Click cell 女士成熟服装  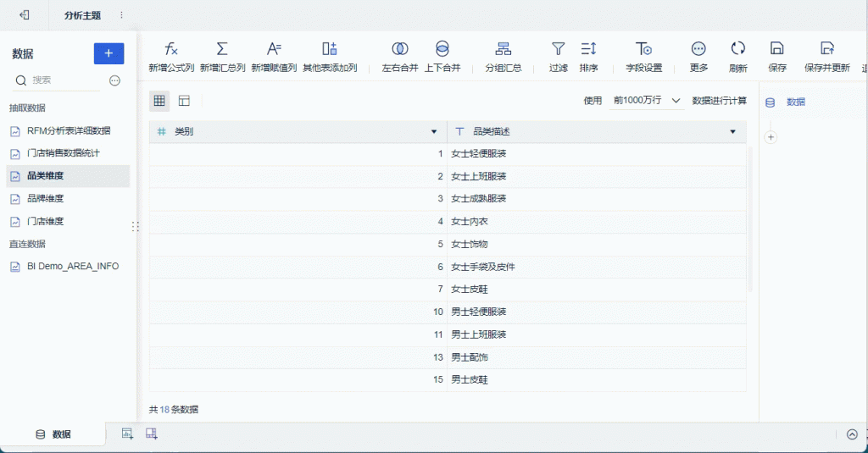click(x=596, y=199)
